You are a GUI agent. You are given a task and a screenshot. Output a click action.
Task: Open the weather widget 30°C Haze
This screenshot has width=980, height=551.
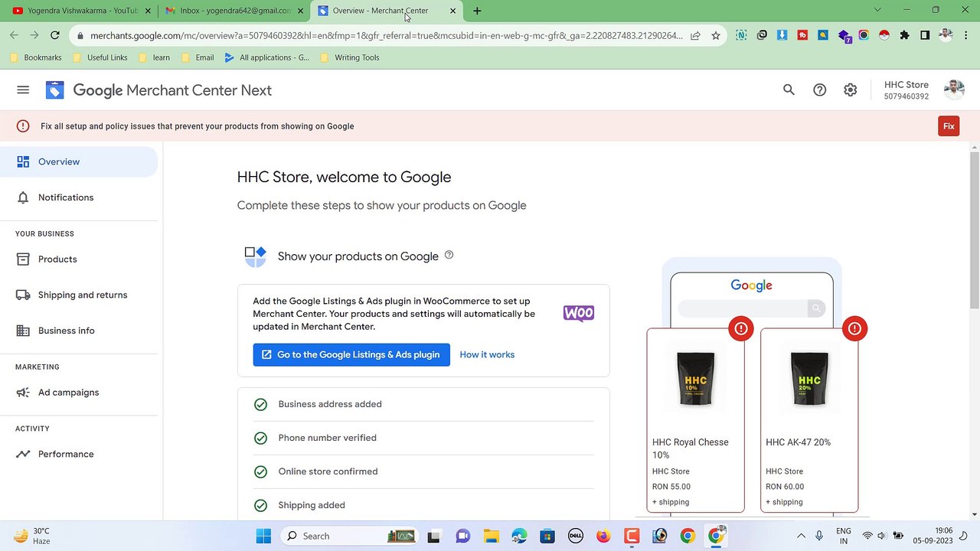pyautogui.click(x=32, y=536)
